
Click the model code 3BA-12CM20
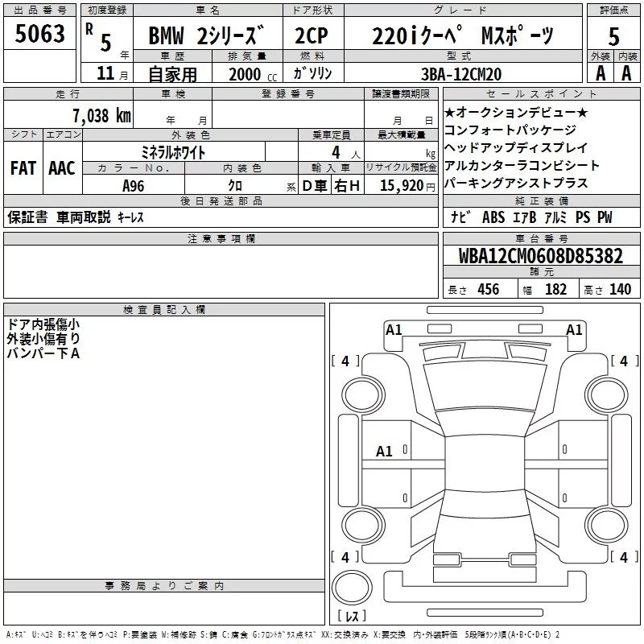click(x=460, y=74)
